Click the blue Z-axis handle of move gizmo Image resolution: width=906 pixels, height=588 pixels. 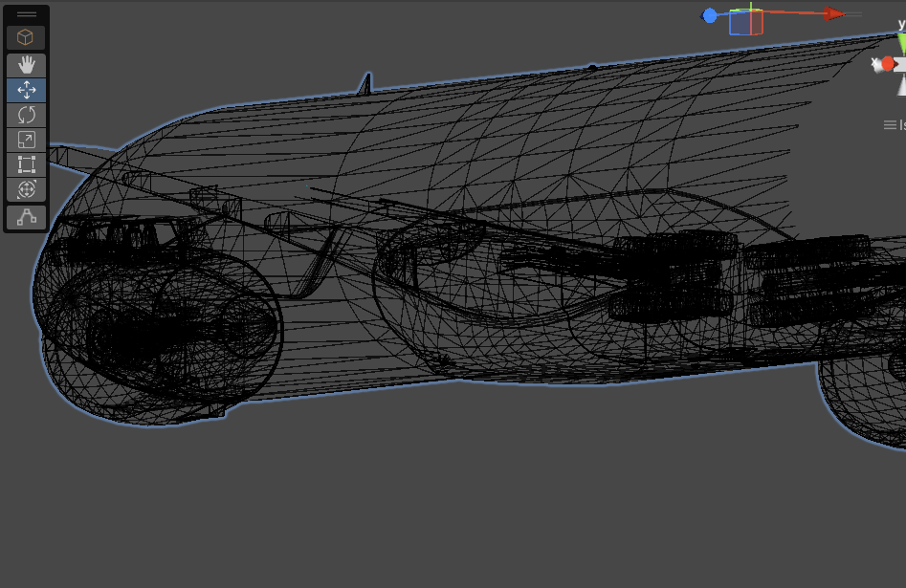click(710, 15)
